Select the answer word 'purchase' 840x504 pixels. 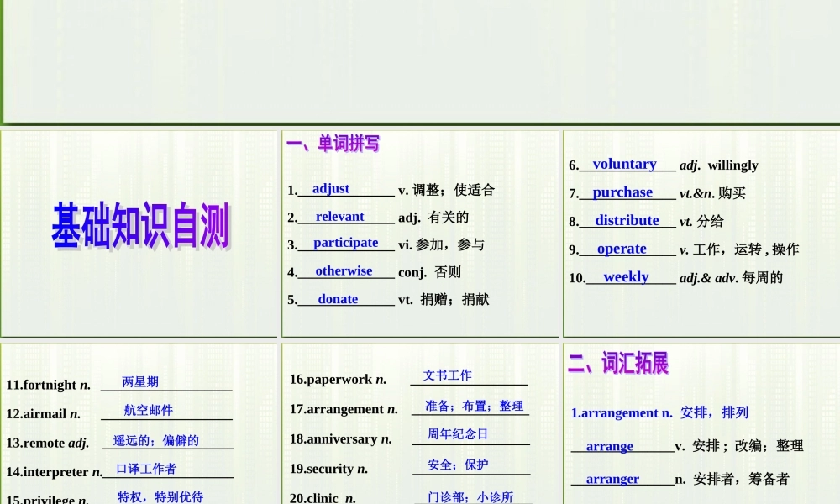click(622, 192)
